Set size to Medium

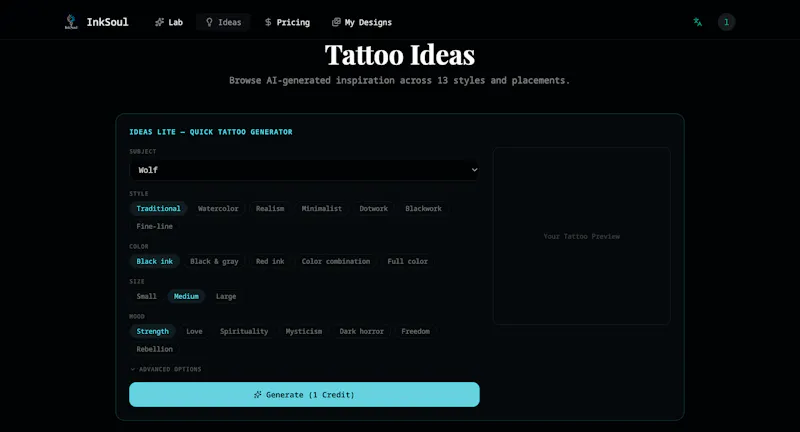(x=186, y=296)
